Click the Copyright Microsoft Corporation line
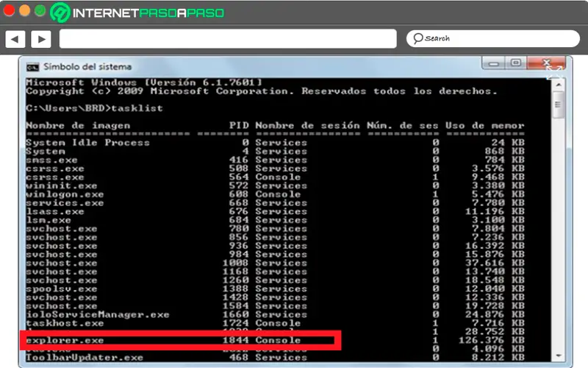Viewport: 588px width, 368px height. pos(262,91)
